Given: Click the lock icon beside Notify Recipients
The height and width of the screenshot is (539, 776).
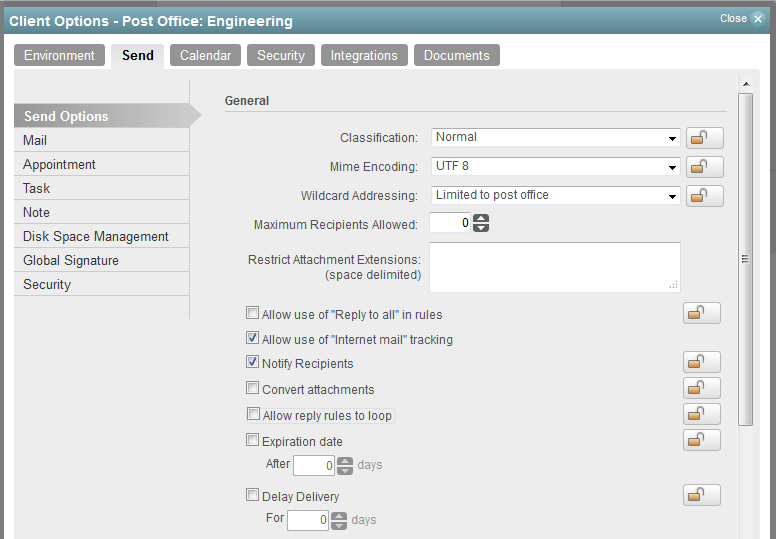Looking at the screenshot, I should tap(702, 363).
